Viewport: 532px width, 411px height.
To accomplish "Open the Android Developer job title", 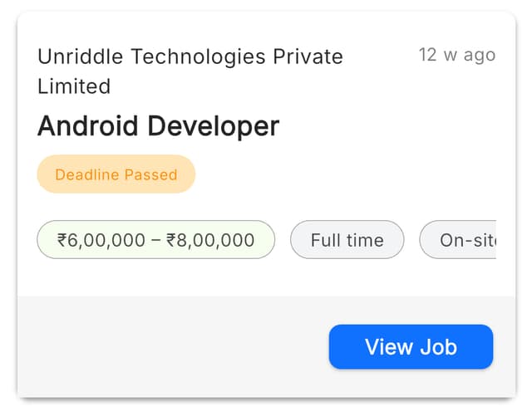I will 158,126.
